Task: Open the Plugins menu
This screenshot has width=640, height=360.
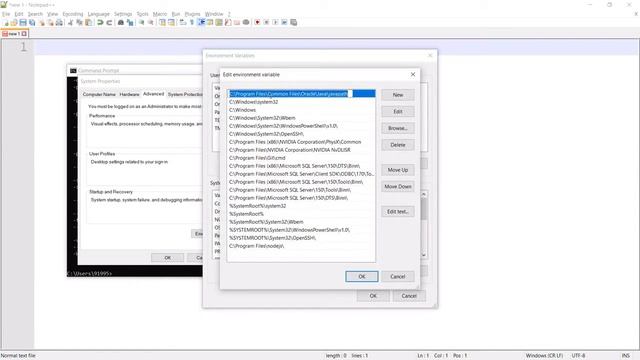Action: 192,14
